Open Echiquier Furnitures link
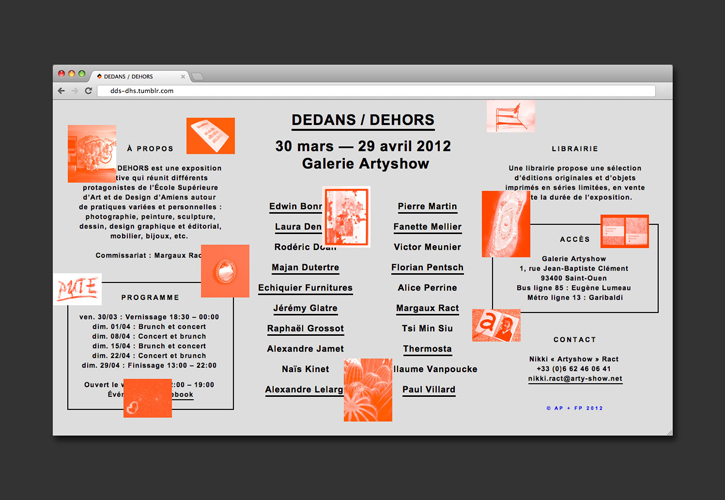The image size is (725, 500). click(x=305, y=288)
